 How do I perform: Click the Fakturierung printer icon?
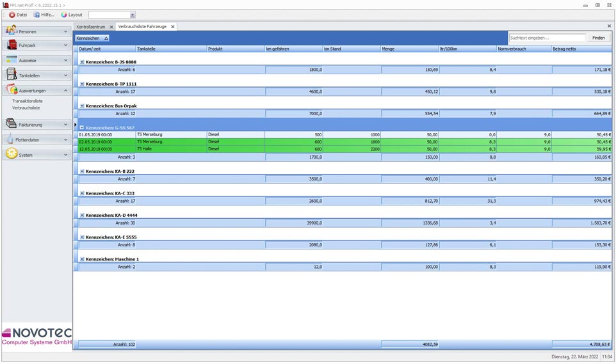tap(11, 124)
